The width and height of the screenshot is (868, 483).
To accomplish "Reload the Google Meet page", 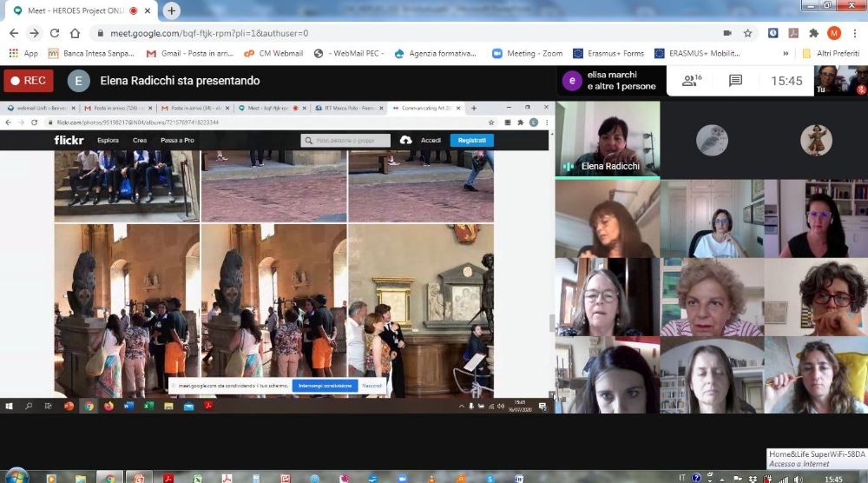I will [x=55, y=33].
